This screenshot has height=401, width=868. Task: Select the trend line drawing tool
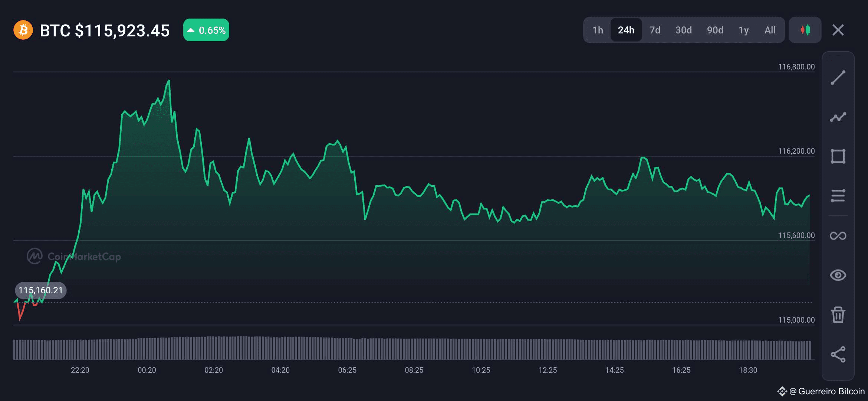pos(838,78)
